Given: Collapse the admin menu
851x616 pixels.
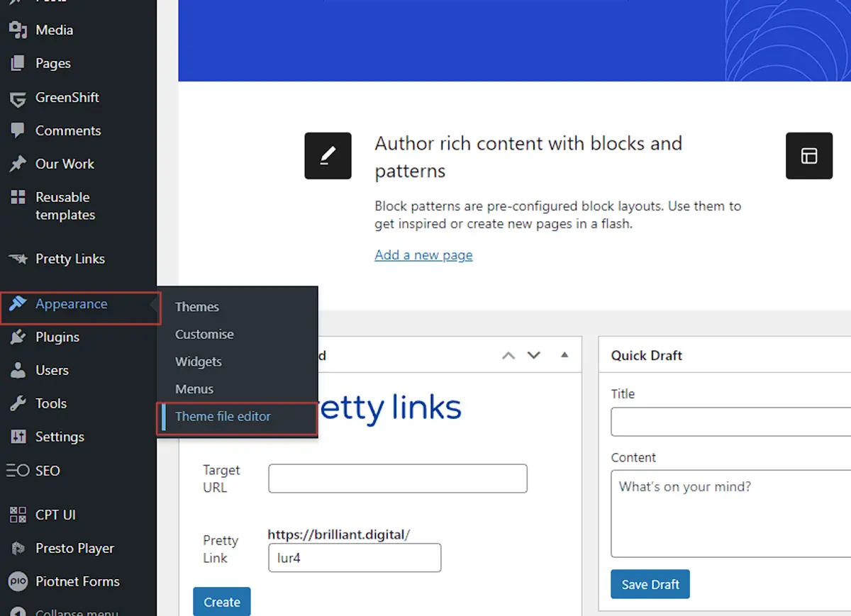Looking at the screenshot, I should [18, 611].
